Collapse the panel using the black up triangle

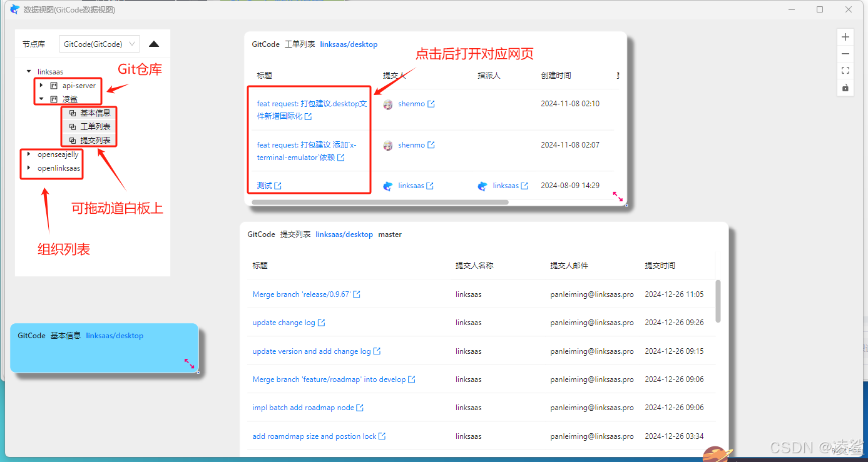tap(154, 43)
